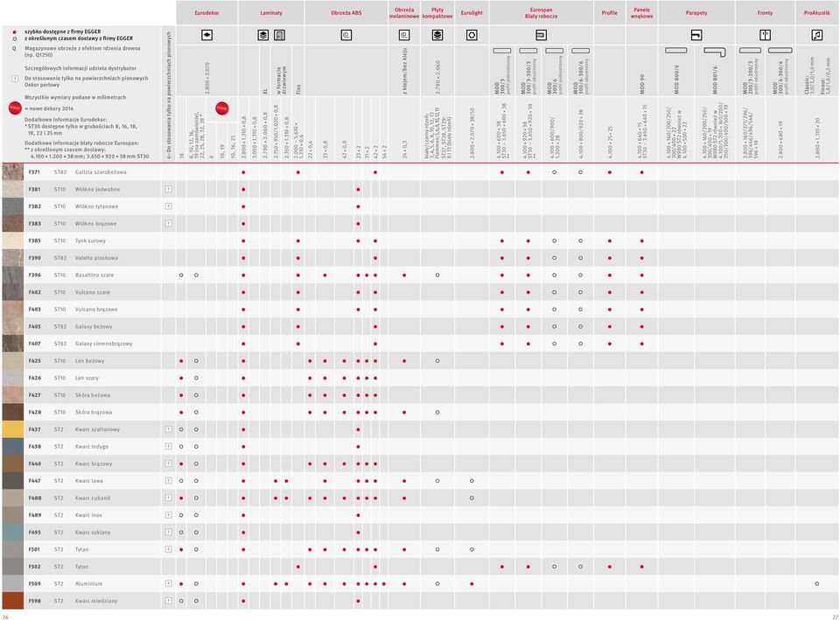Viewport: 840px width, 620px height.
Task: Click the 'Basaltino szare' decor name
Action: point(94,275)
